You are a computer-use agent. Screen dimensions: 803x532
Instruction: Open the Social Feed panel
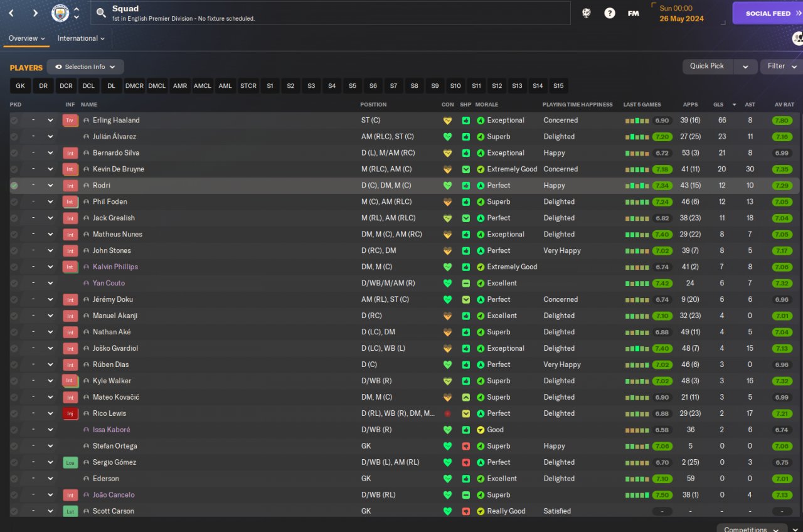768,13
